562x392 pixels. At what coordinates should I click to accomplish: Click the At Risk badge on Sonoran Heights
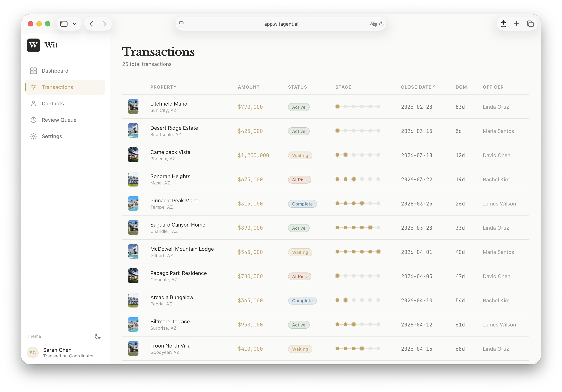(x=299, y=179)
